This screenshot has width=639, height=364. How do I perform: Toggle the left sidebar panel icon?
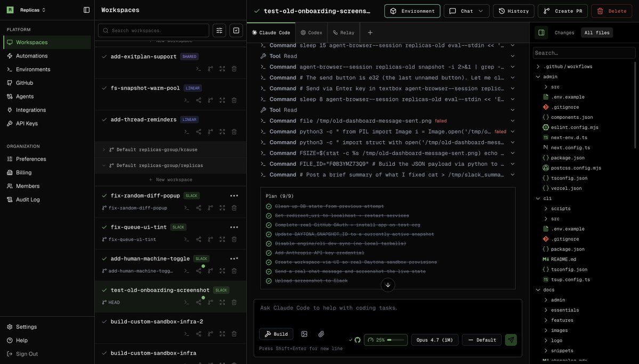click(86, 10)
